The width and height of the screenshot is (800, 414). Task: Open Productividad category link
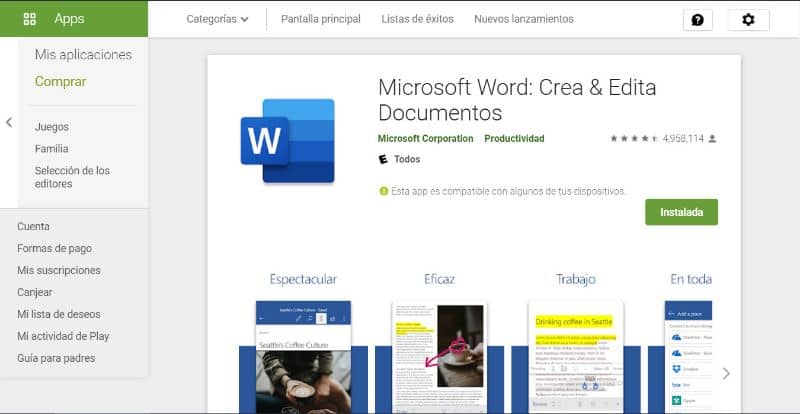pos(514,138)
